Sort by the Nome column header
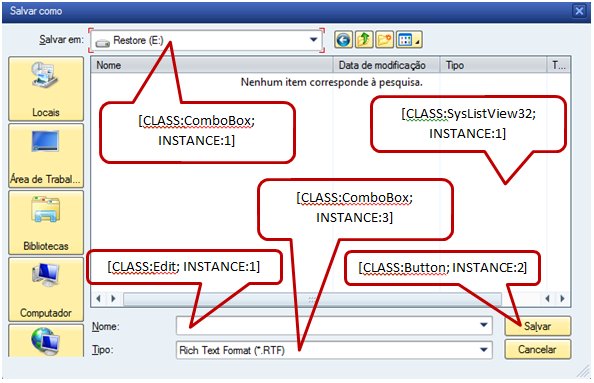The height and width of the screenshot is (383, 594). click(x=211, y=65)
